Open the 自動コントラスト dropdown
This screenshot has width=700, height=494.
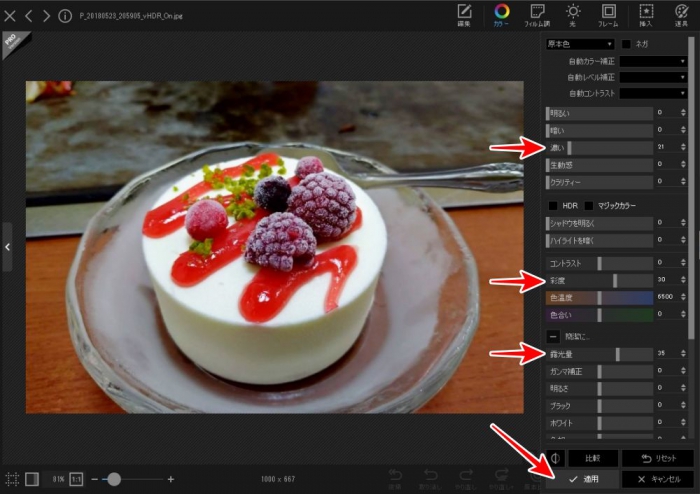tap(653, 93)
